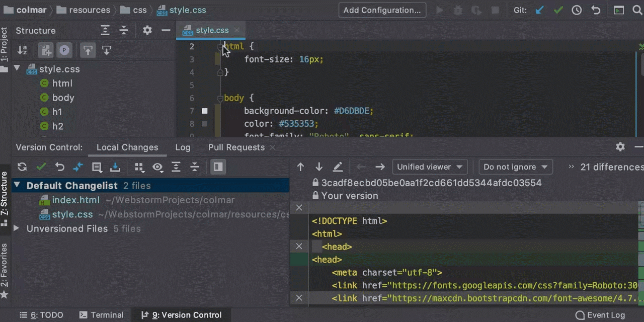The width and height of the screenshot is (644, 322).
Task: Click Add Configuration button
Action: (382, 10)
